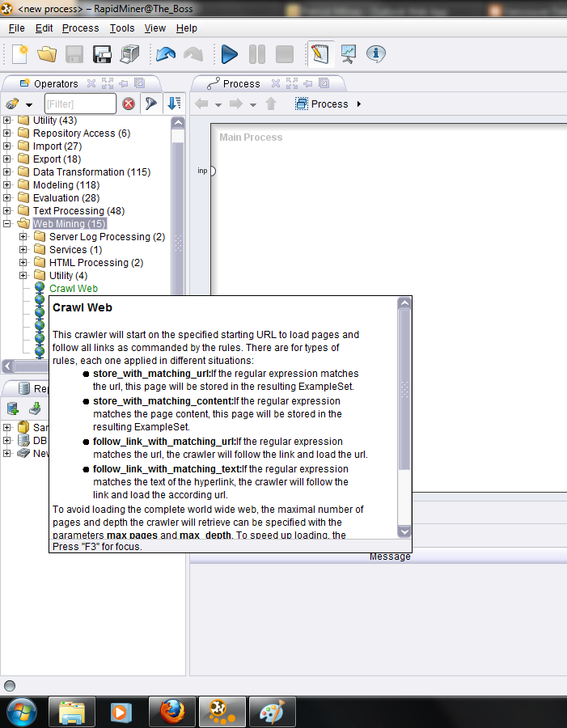The height and width of the screenshot is (728, 567).
Task: Open Firefox from the taskbar
Action: [x=172, y=712]
